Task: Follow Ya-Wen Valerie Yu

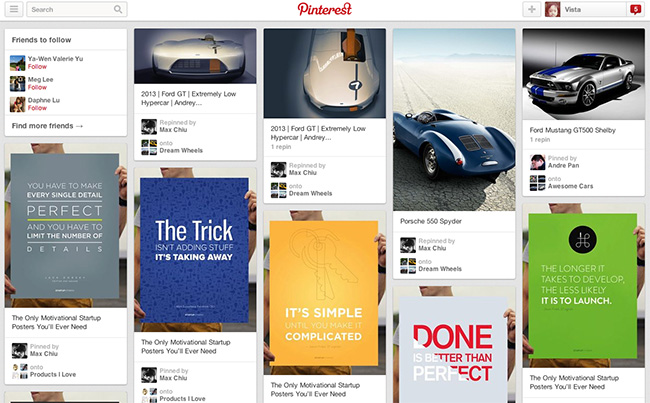Action: click(37, 67)
